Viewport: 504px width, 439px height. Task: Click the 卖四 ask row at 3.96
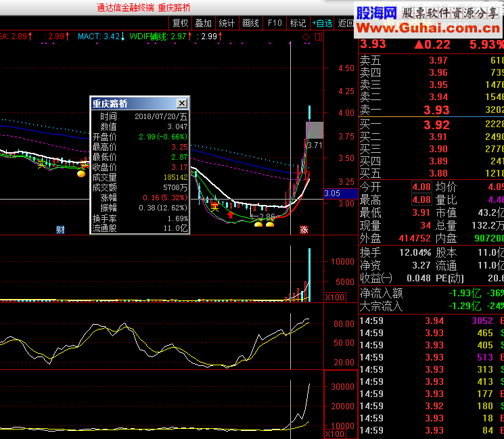pyautogui.click(x=431, y=72)
